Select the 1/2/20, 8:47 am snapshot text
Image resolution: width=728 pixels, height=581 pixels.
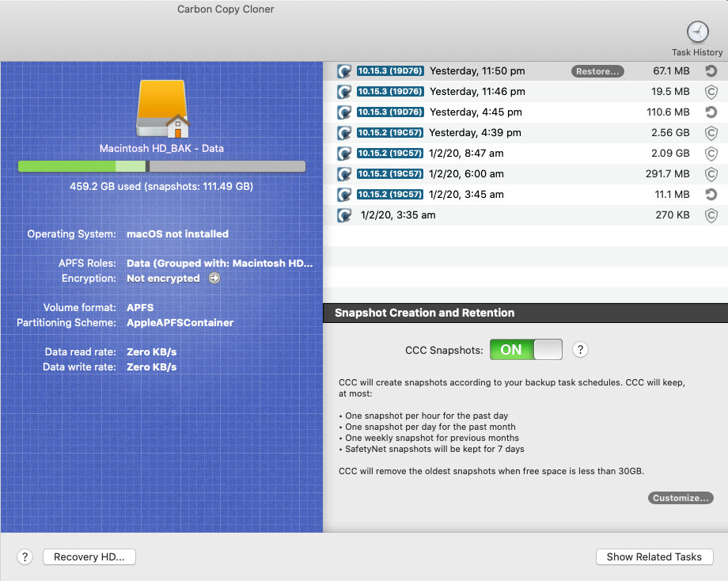click(x=466, y=154)
